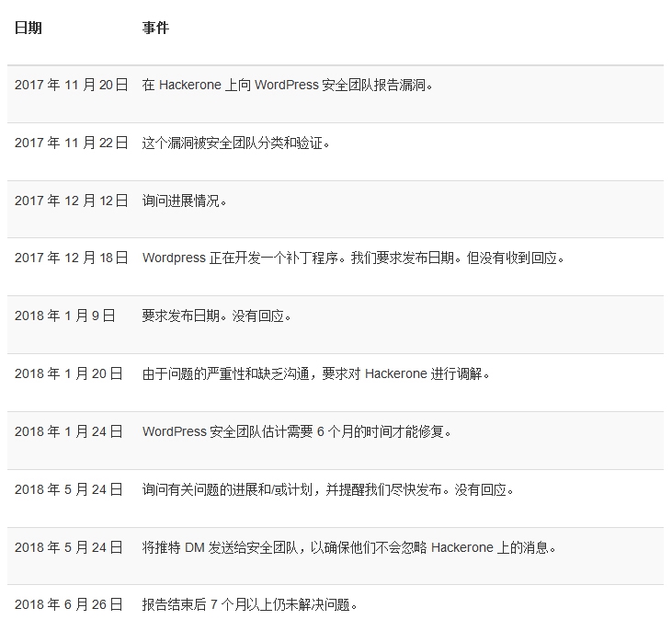Image resolution: width=672 pixels, height=631 pixels.
Task: Click the event text 要求发布日期。没有回应
Action: pos(216,316)
